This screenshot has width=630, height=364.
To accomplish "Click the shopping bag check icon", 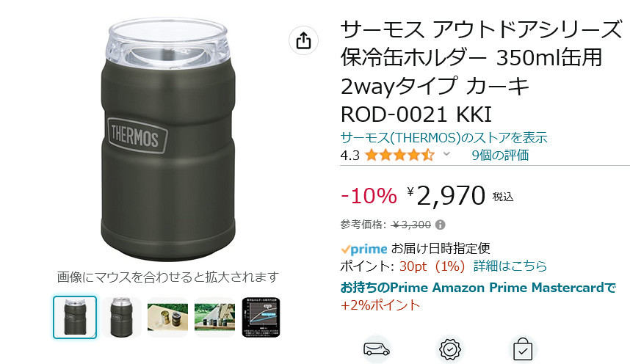I will pos(523,349).
